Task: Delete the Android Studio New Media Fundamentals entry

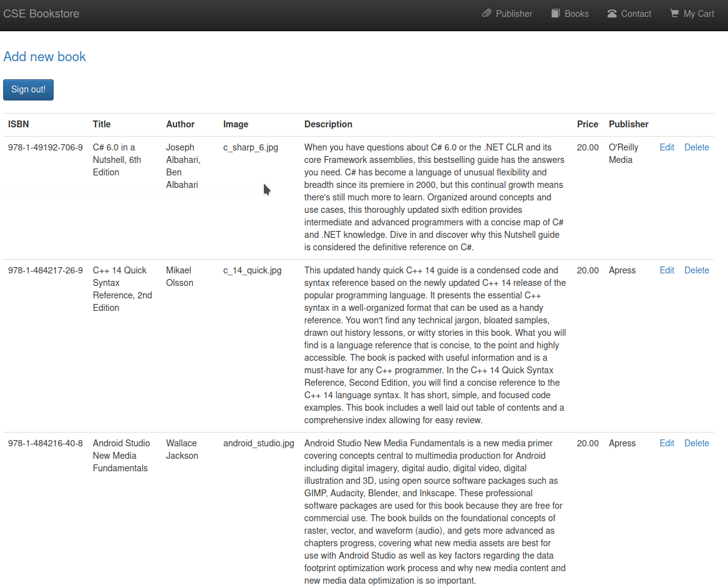Action: [696, 443]
